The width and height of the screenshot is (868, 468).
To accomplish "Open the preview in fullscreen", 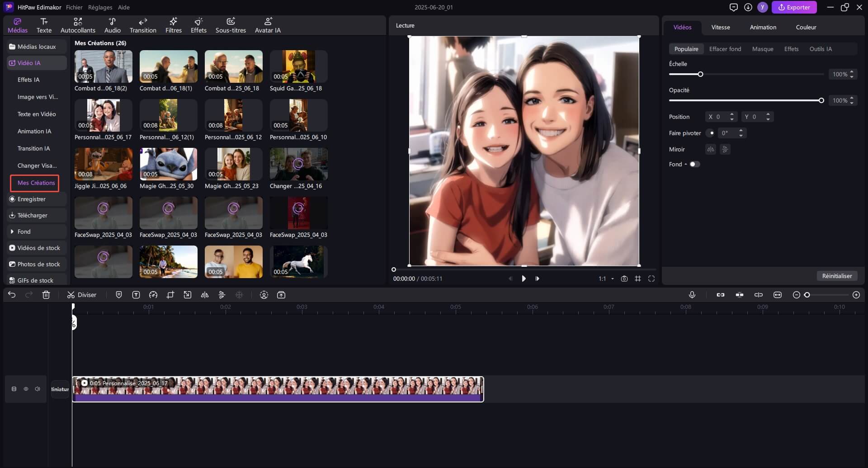I will [x=651, y=279].
